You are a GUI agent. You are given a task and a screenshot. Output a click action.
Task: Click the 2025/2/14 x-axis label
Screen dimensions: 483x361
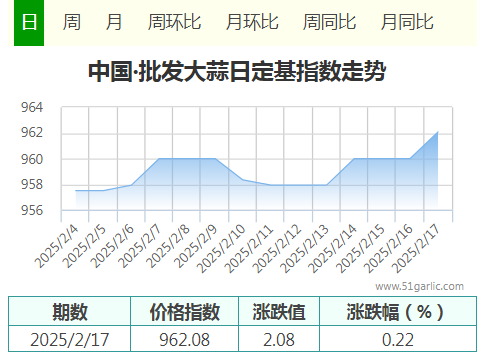pos(332,249)
